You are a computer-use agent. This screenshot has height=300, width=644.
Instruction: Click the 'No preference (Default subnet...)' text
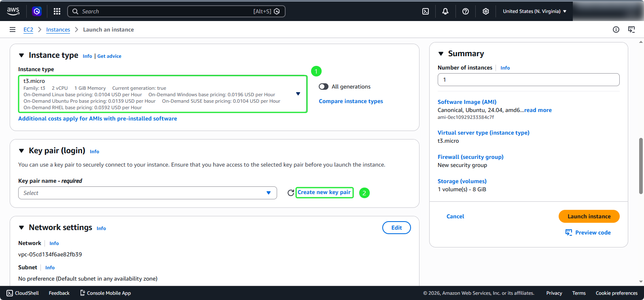coord(88,279)
